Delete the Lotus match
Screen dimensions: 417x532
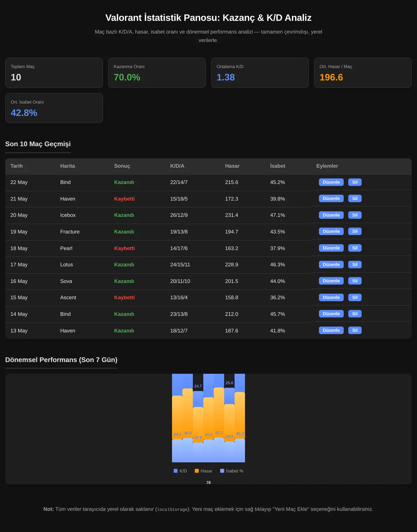(x=355, y=265)
